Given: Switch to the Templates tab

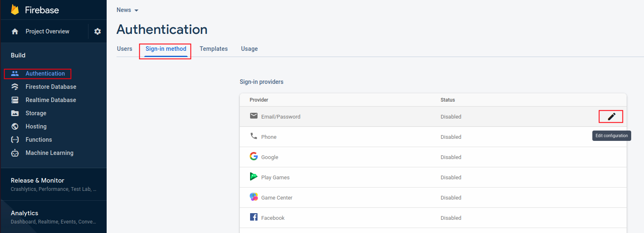Looking at the screenshot, I should (214, 49).
